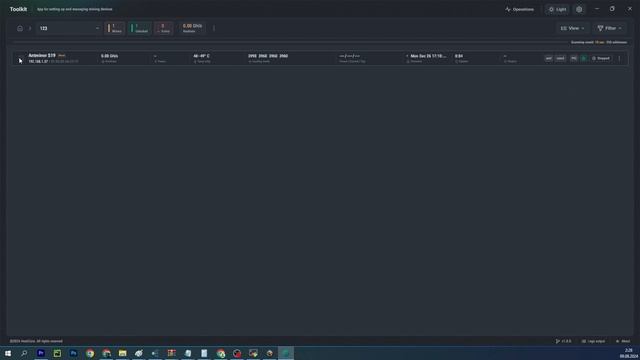The width and height of the screenshot is (640, 360).
Task: Click the scanning result status text
Action: 599,42
